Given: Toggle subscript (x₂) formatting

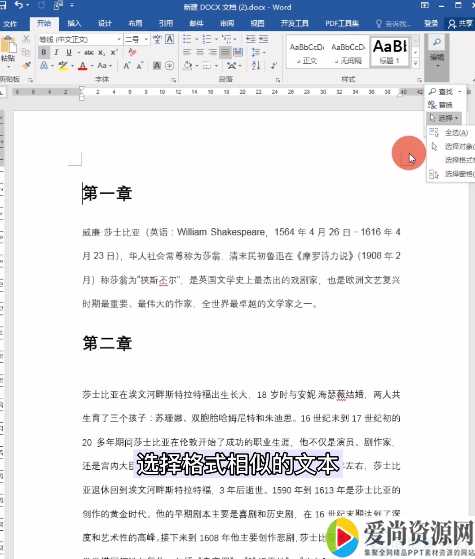Looking at the screenshot, I should [x=102, y=53].
